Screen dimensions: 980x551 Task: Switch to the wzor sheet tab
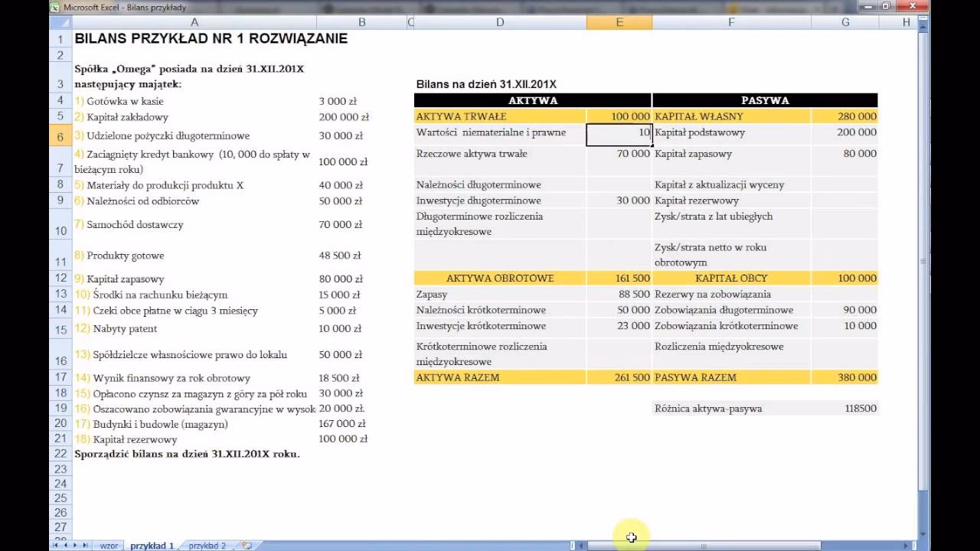[109, 544]
